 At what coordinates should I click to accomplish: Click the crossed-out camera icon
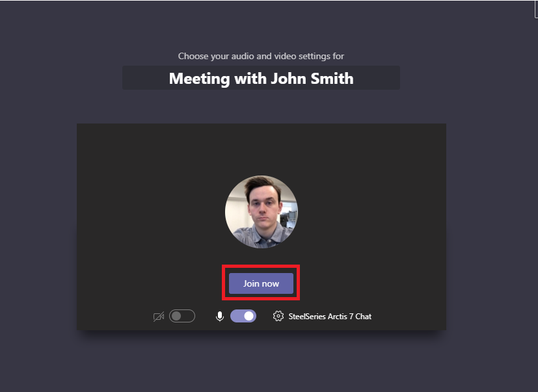tap(159, 316)
